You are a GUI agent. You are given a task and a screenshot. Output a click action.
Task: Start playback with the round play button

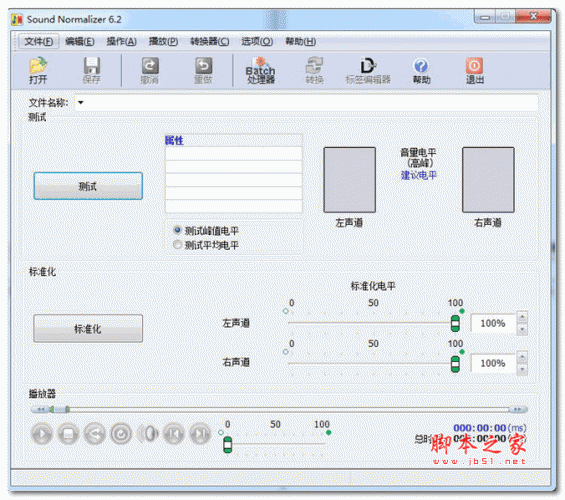point(42,434)
